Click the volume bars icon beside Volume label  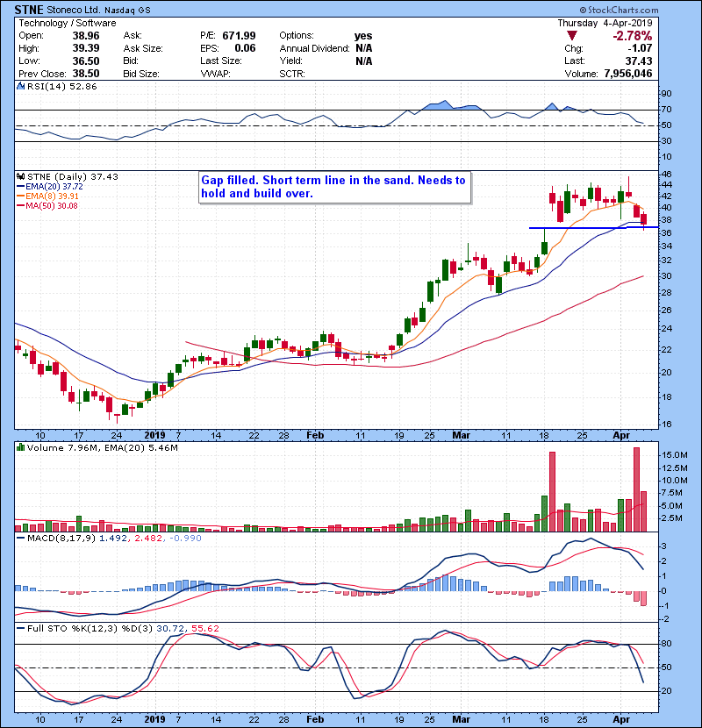(20, 447)
